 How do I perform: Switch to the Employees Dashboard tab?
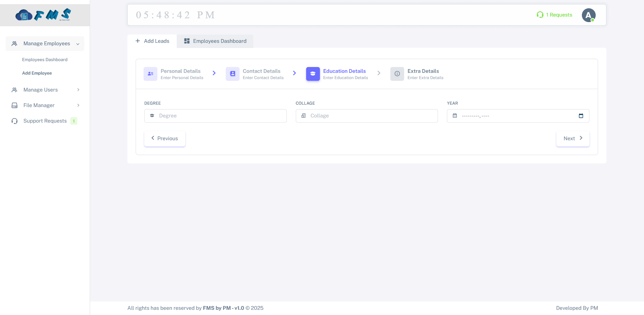215,41
